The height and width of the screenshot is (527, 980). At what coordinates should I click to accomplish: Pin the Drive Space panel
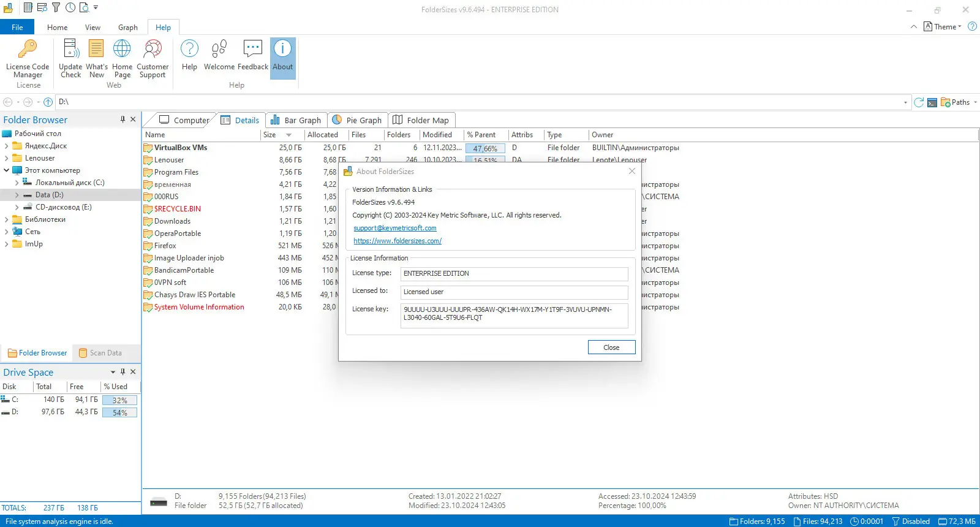click(x=123, y=372)
